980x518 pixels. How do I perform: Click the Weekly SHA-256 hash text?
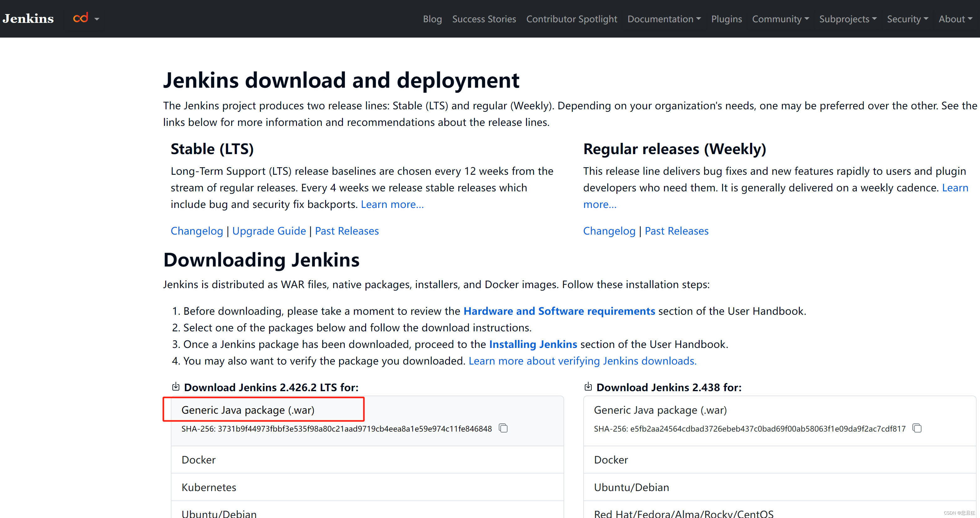pyautogui.click(x=749, y=429)
